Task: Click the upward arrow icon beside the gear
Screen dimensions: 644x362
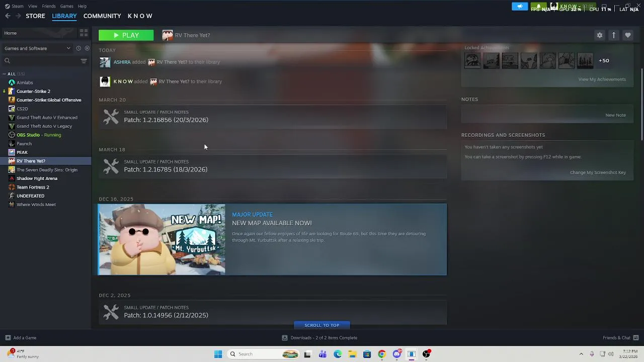Action: 613,35
